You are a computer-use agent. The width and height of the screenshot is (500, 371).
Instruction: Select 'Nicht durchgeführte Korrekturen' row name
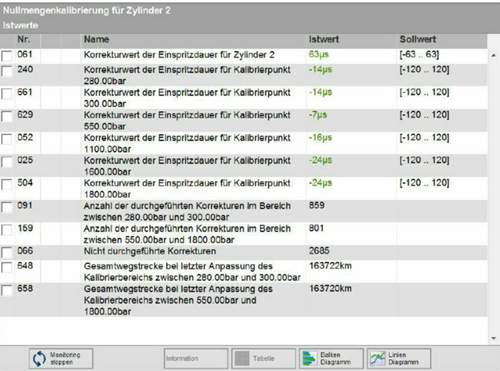(x=150, y=251)
